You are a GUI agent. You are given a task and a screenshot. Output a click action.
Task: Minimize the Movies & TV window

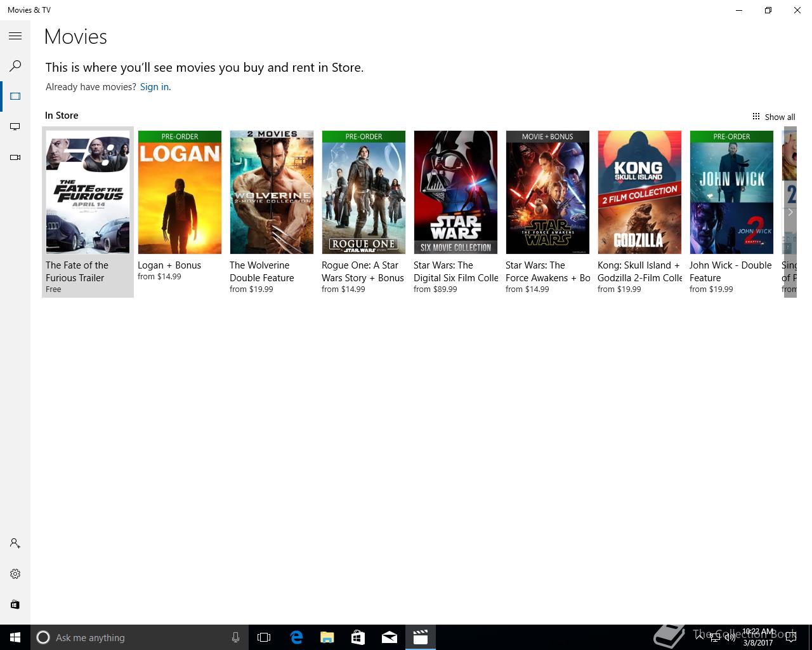pyautogui.click(x=739, y=10)
